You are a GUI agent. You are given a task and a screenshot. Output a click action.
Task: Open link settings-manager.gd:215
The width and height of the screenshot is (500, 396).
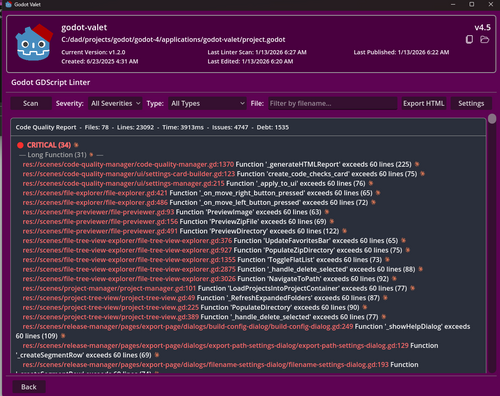click(x=124, y=183)
